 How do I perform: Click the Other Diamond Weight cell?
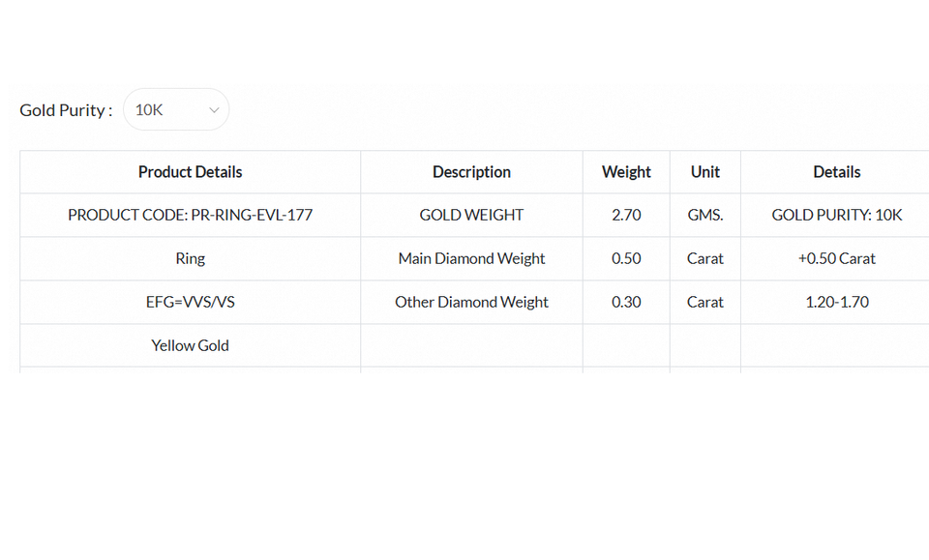pyautogui.click(x=471, y=302)
